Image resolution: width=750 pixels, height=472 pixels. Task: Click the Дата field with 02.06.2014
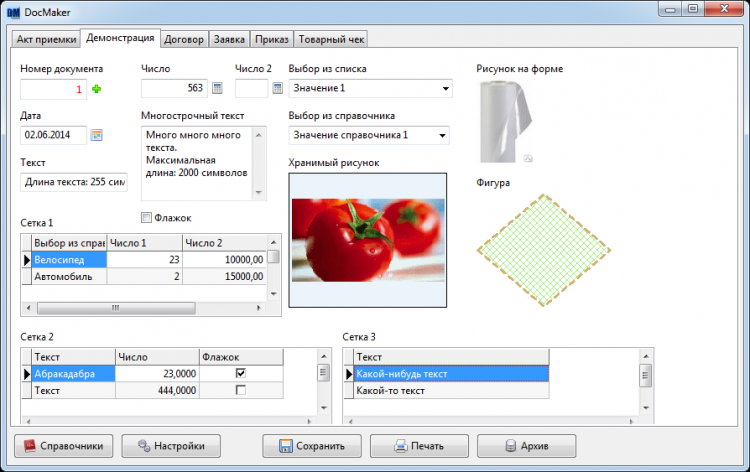53,135
